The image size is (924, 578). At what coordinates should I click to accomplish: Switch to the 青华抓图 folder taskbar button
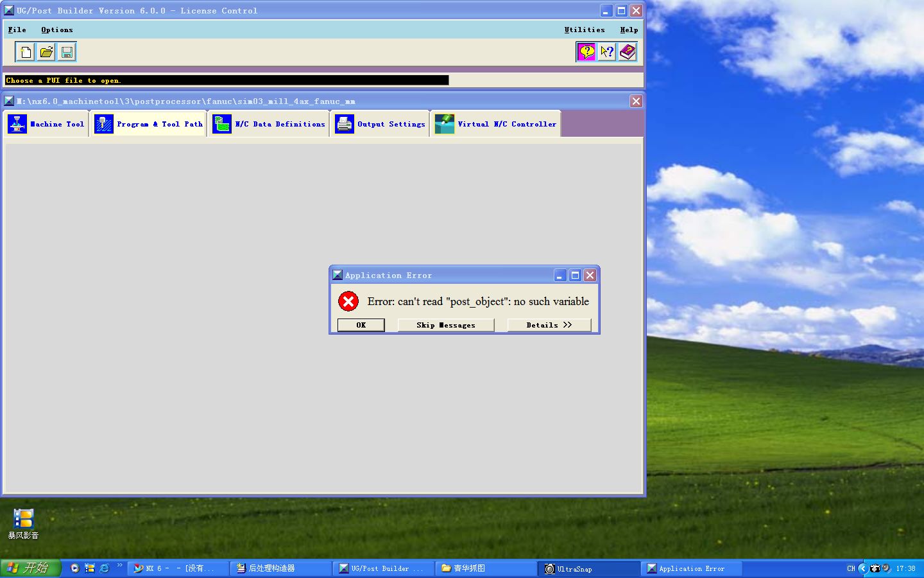coord(486,568)
